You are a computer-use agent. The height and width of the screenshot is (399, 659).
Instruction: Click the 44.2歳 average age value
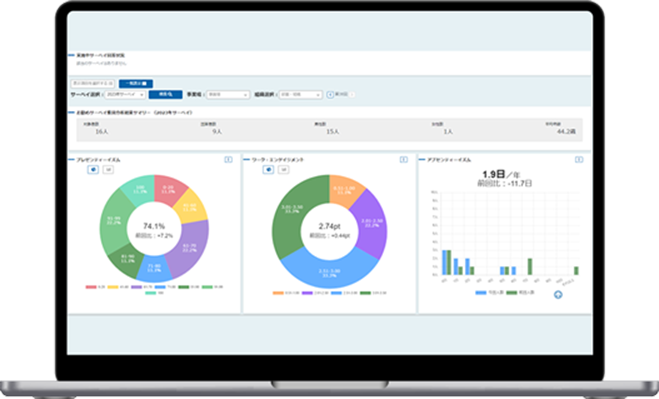point(566,132)
